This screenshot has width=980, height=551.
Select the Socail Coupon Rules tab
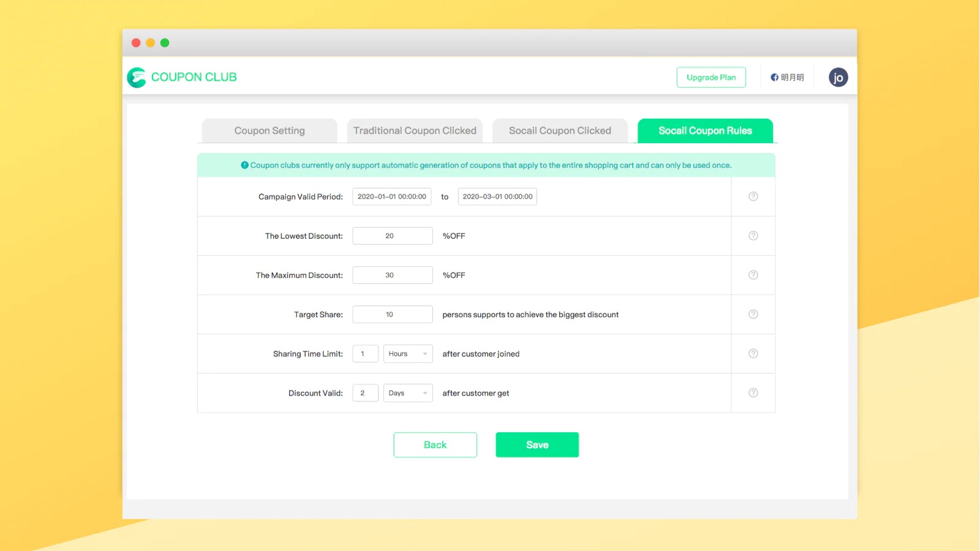[705, 130]
